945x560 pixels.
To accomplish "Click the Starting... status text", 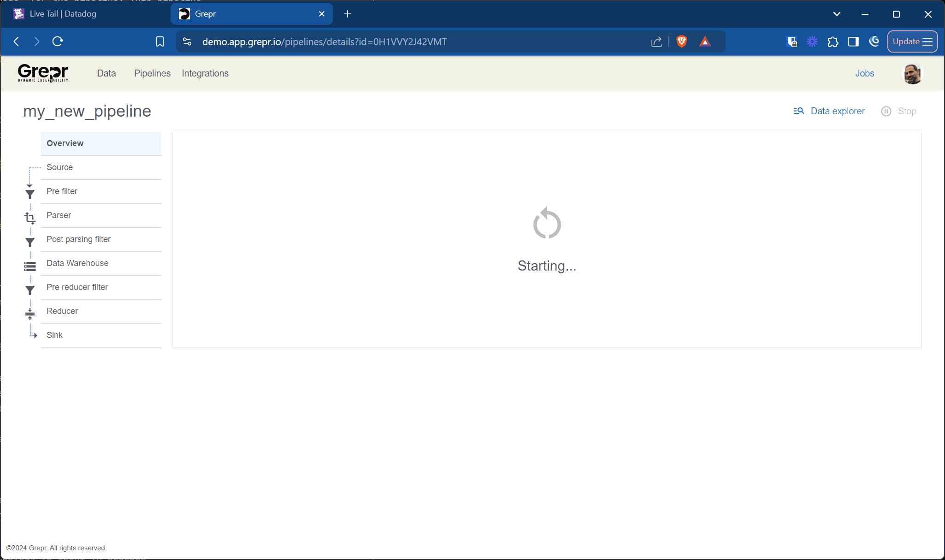I will tap(547, 266).
